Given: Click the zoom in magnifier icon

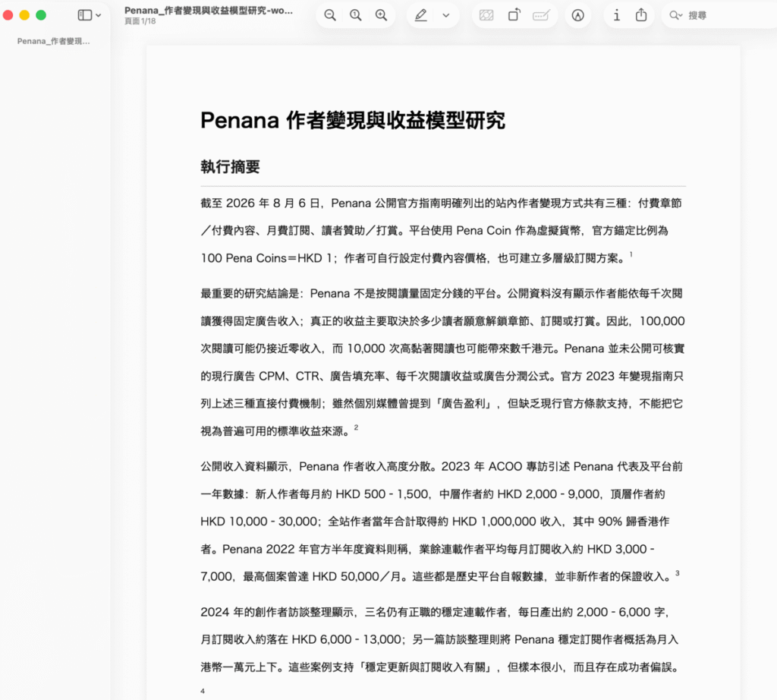Looking at the screenshot, I should coord(381,15).
